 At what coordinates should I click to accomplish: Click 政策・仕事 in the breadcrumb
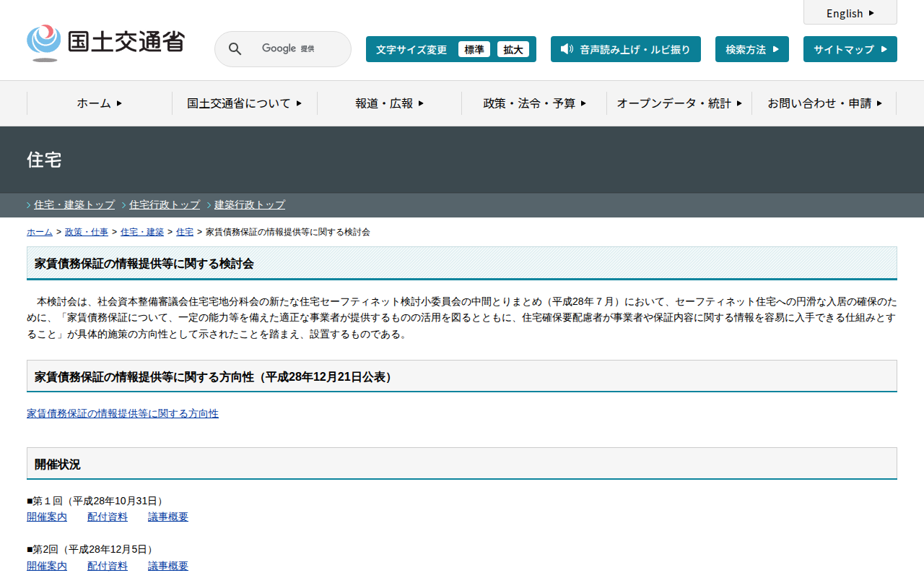click(87, 232)
